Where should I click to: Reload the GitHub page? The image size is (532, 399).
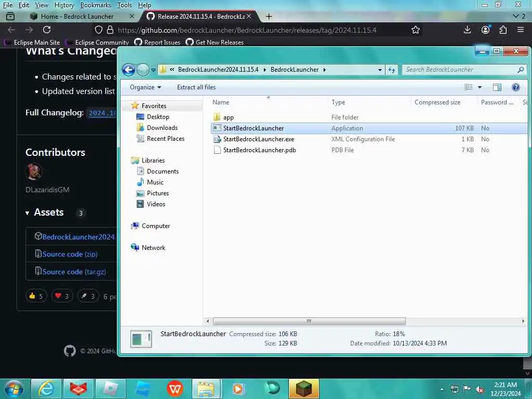[x=47, y=30]
